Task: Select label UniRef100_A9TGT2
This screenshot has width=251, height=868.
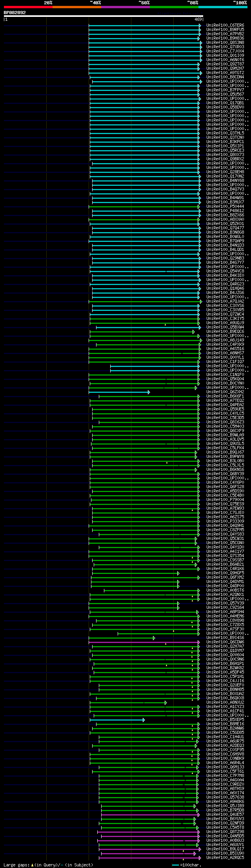Action: (x=225, y=73)
